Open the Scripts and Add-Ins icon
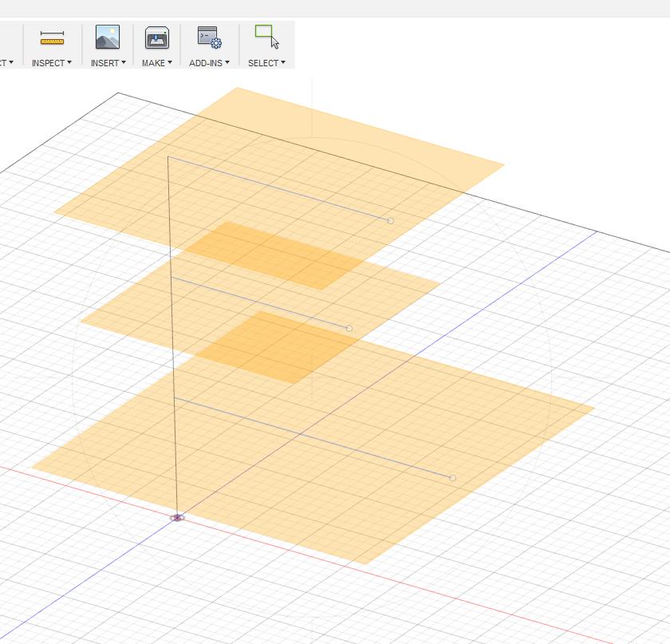Viewport: 670px width, 644px height. point(209,38)
